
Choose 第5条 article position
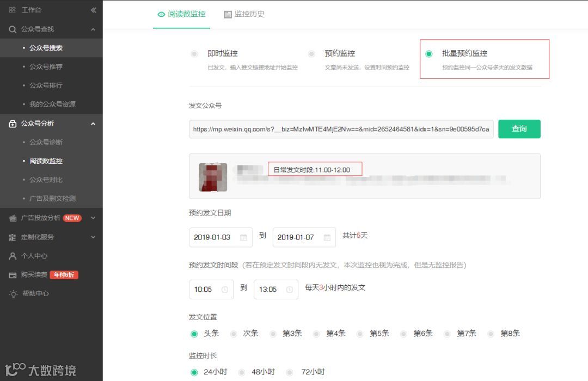(x=360, y=334)
